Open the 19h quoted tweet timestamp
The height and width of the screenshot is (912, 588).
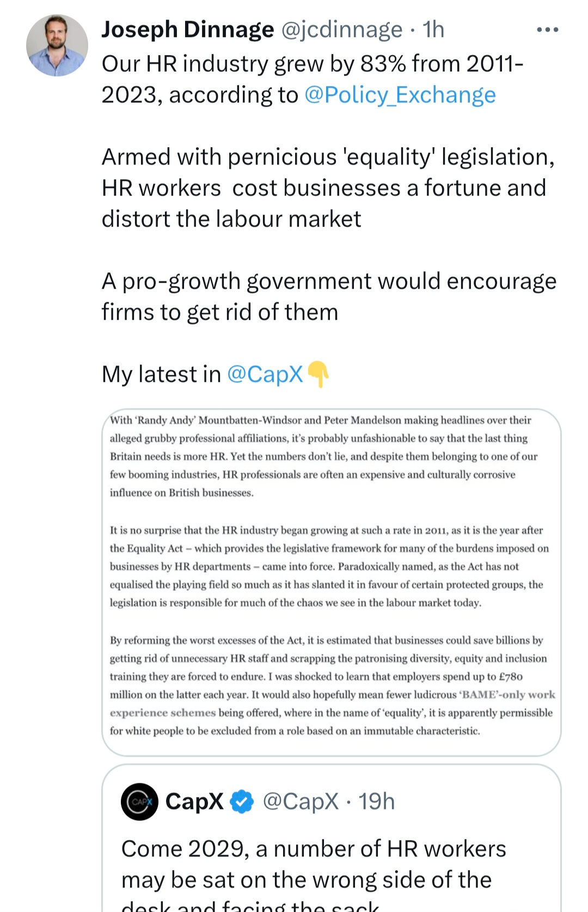[377, 801]
